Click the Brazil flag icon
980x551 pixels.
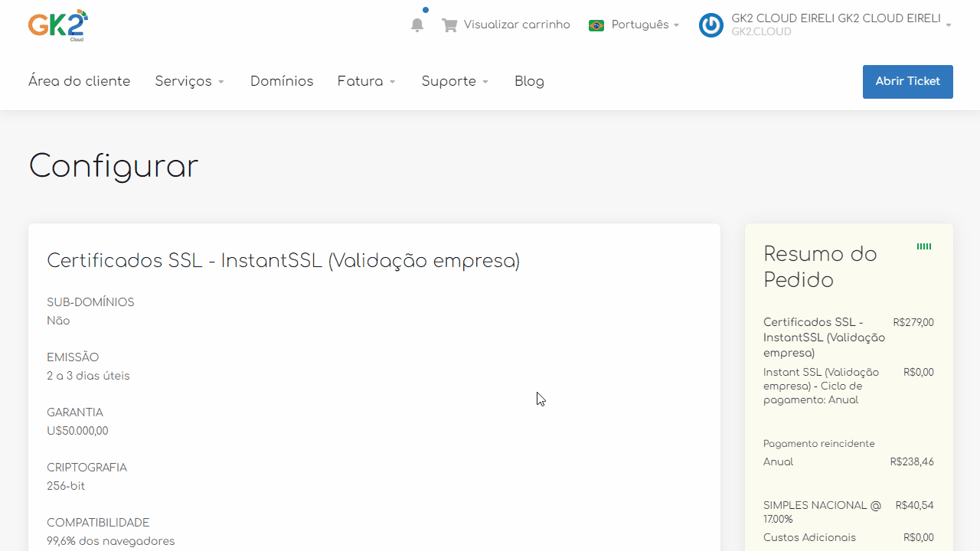pyautogui.click(x=596, y=25)
